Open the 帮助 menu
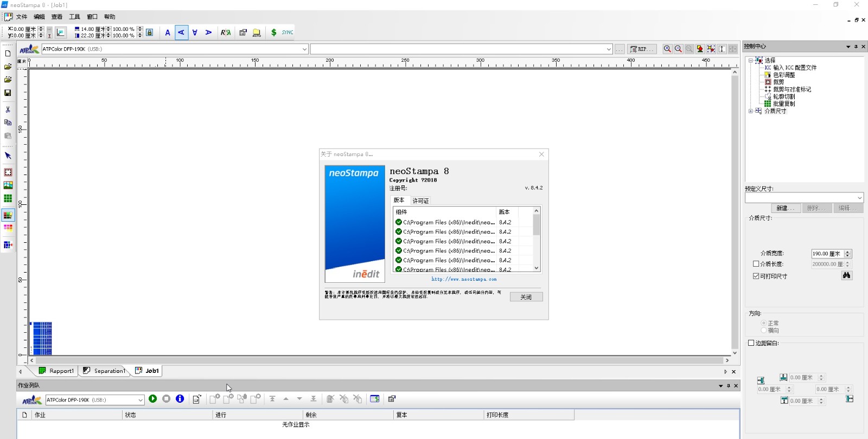 (x=110, y=17)
